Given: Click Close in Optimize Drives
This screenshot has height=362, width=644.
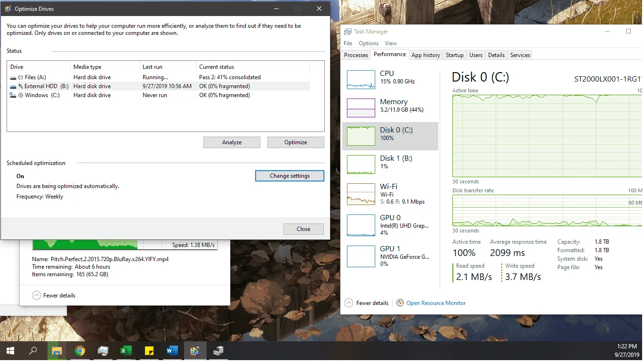Looking at the screenshot, I should (304, 229).
